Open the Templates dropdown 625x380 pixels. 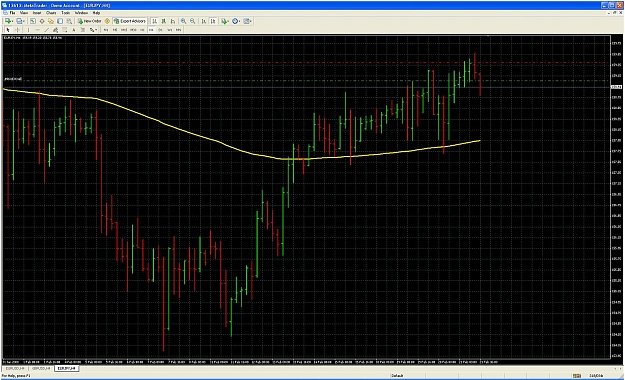(x=248, y=21)
